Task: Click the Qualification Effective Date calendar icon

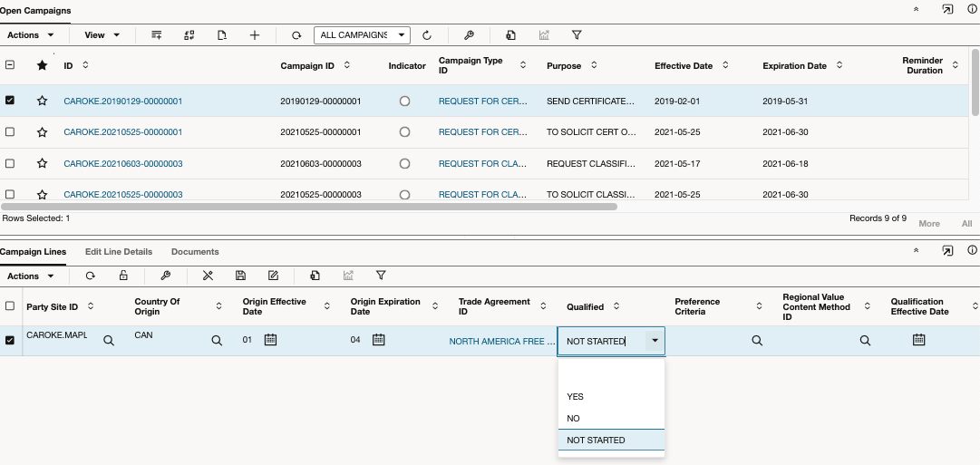Action: (x=918, y=340)
